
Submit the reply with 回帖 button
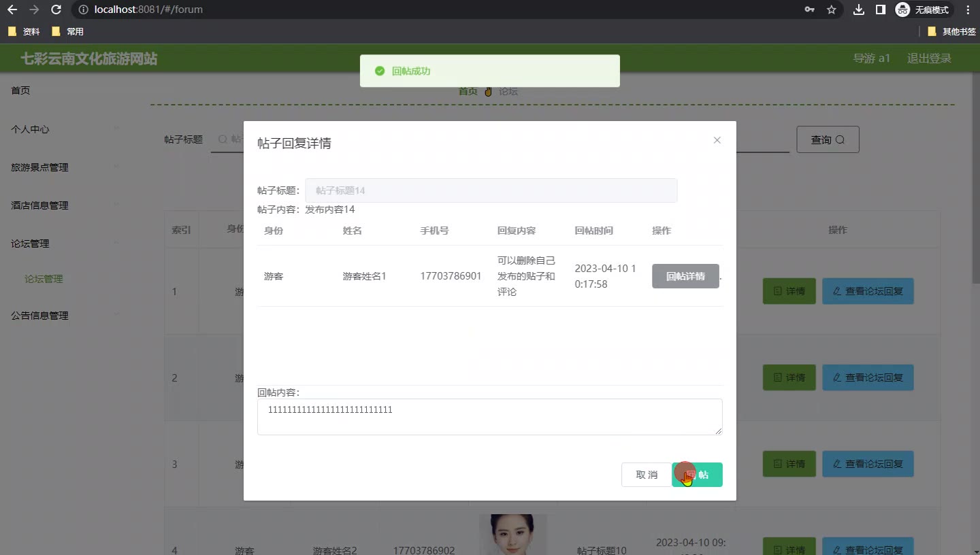tap(697, 475)
